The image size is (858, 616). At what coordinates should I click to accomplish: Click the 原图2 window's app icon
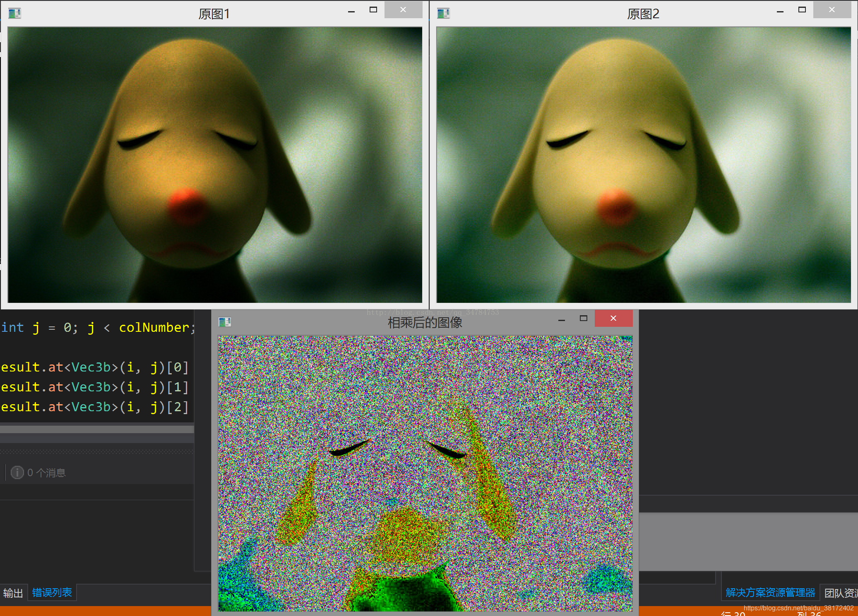click(x=443, y=14)
